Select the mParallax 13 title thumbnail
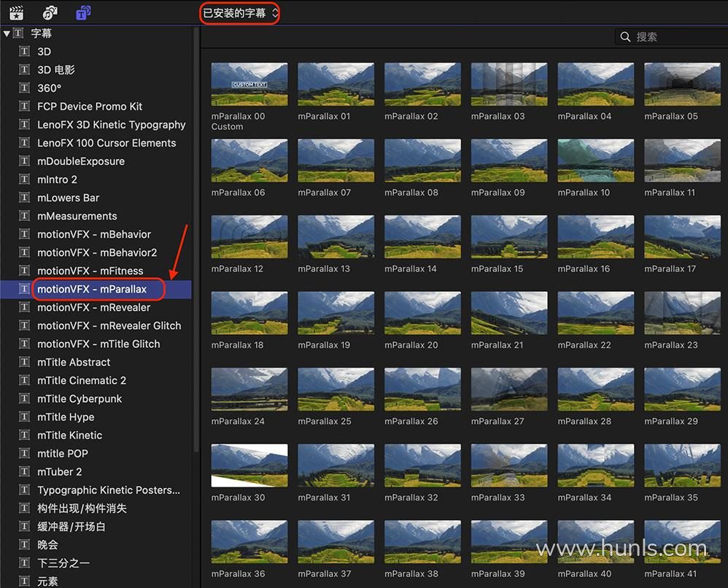Viewport: 728px width, 588px height. tap(336, 236)
